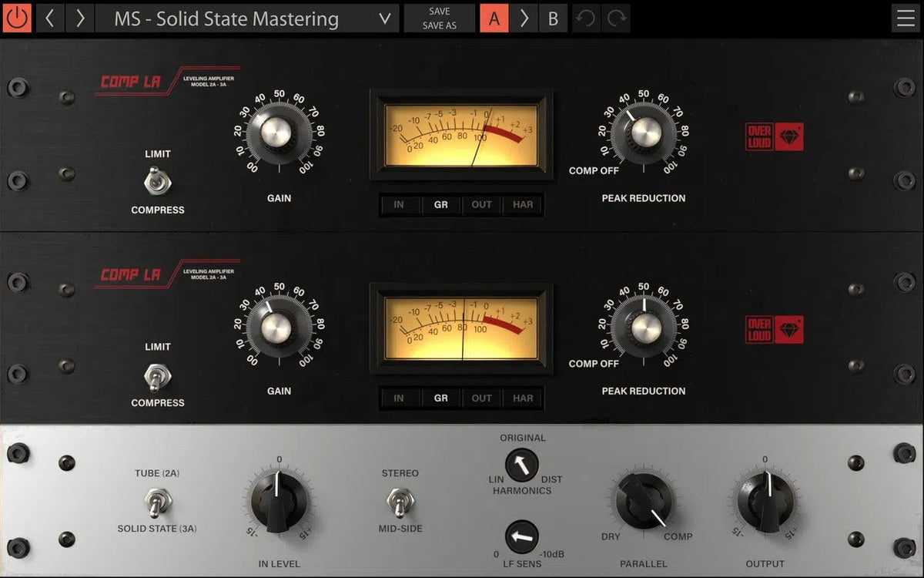Copy A to B with arrow button
The width and height of the screenshot is (924, 578).
(524, 18)
